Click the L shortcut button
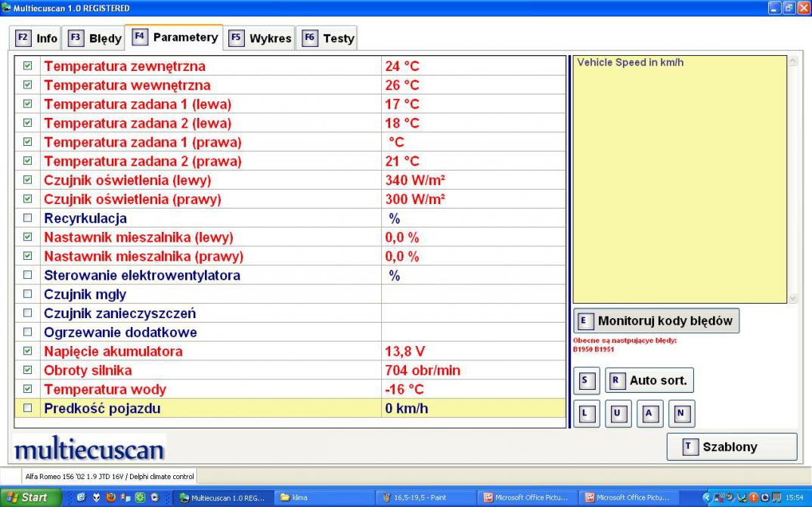Screen dimensions: 812x507 tap(586, 414)
